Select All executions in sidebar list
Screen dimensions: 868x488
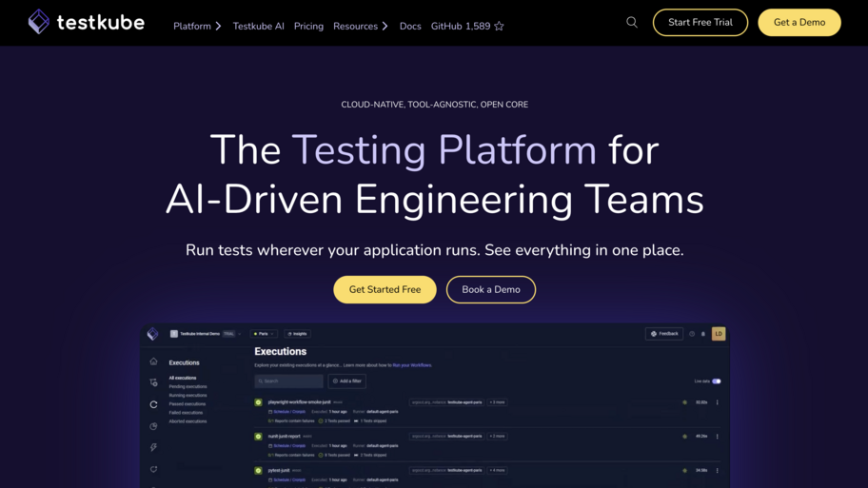[x=183, y=378]
